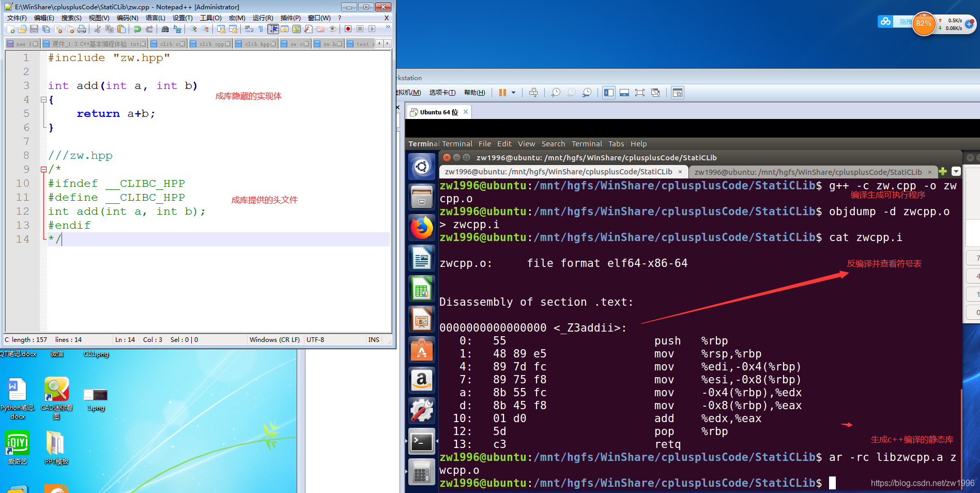Click the Replace toolbar icon
Viewport: 980px width, 493px height.
click(177, 29)
